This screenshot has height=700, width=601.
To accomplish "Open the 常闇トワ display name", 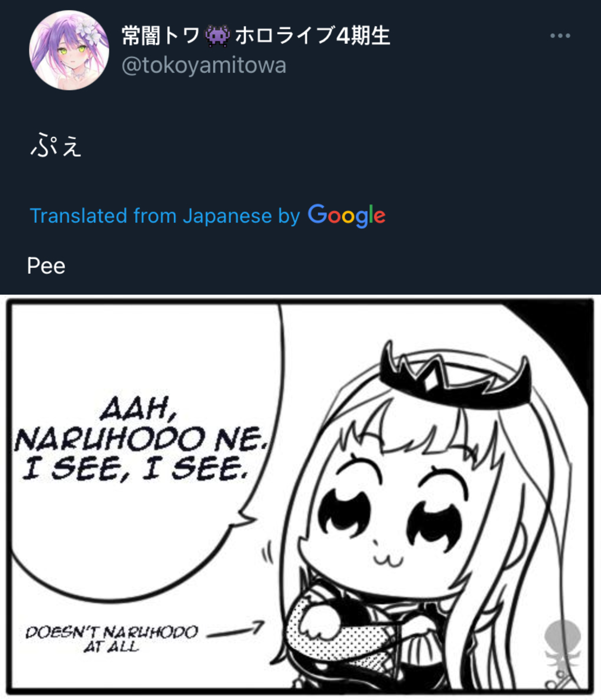I will click(x=161, y=36).
